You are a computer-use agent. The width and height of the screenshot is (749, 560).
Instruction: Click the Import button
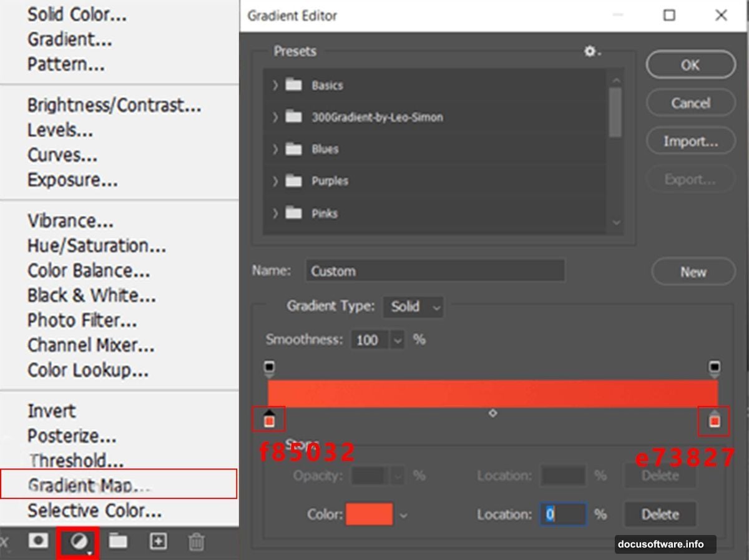point(690,141)
